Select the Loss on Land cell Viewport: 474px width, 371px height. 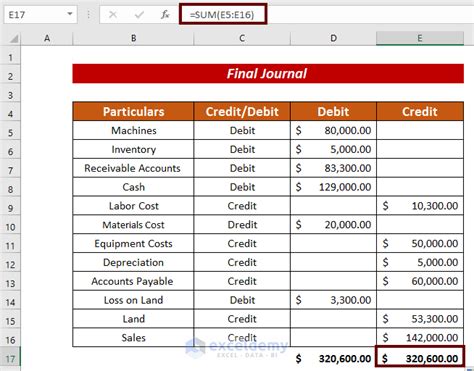[x=133, y=300]
